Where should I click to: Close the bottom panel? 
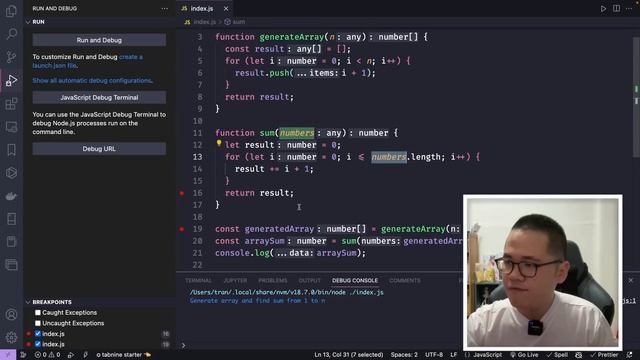tap(631, 280)
